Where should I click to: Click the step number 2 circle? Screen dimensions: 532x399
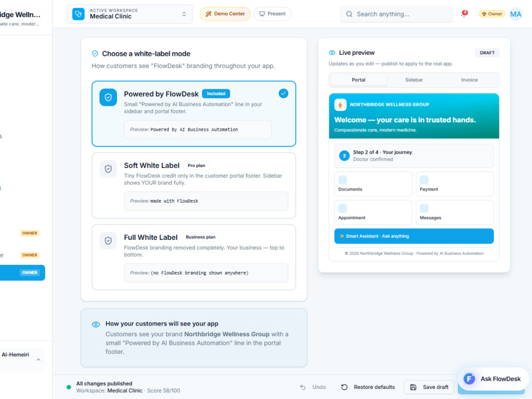[344, 156]
